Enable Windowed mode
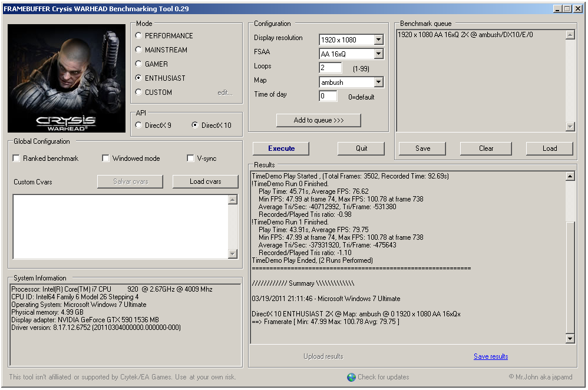Screen dimensions: 588x390 pyautogui.click(x=105, y=158)
